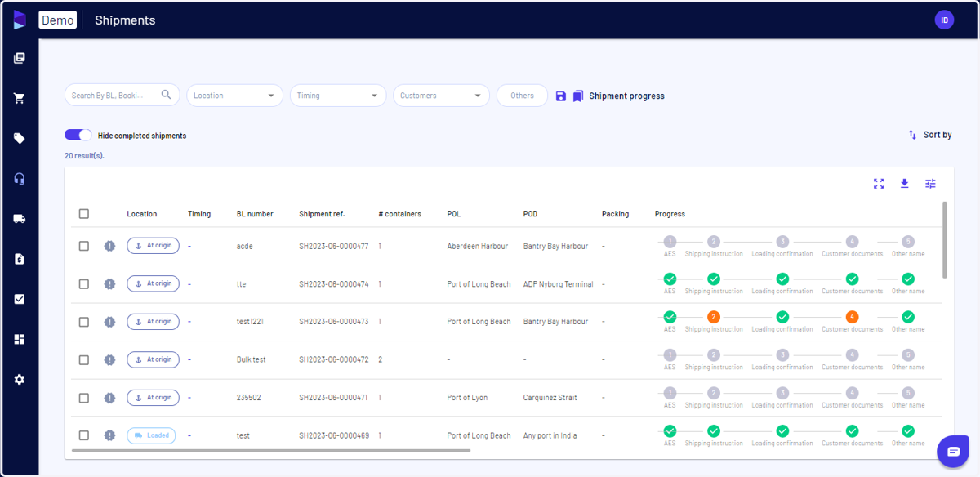The width and height of the screenshot is (980, 477).
Task: Click the alert badge in the acde row
Action: (109, 246)
